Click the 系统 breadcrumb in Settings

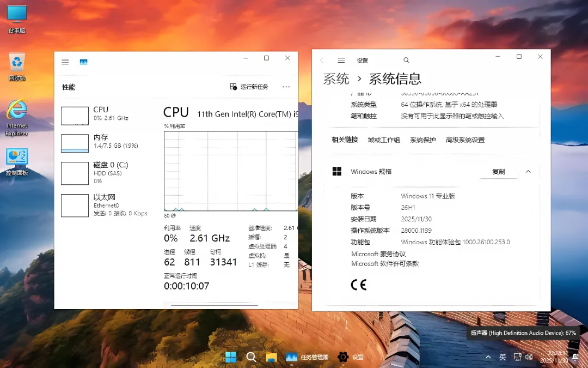(336, 79)
